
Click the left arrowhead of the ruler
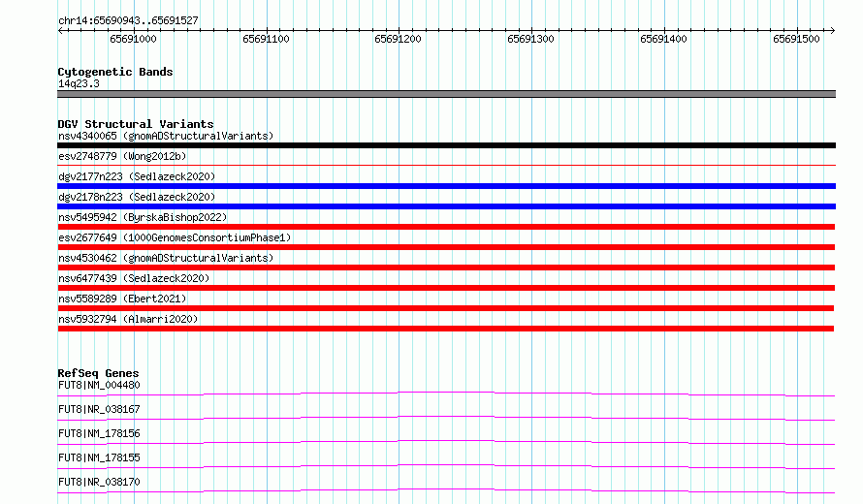click(x=60, y=31)
